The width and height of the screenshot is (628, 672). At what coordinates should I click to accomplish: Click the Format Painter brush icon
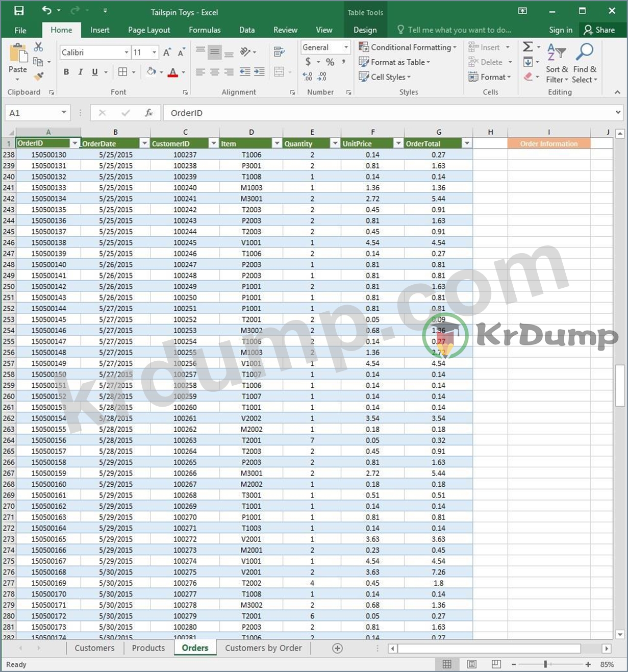click(x=38, y=77)
